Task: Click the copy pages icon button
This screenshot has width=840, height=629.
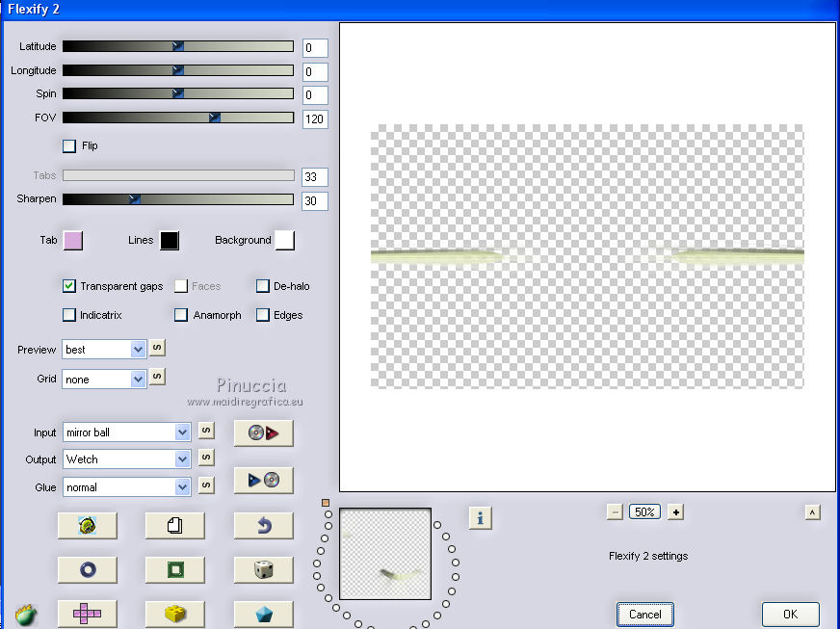Action: [x=174, y=526]
